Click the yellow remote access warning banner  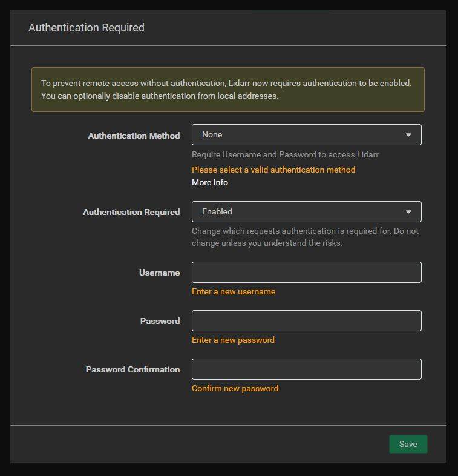coord(227,90)
